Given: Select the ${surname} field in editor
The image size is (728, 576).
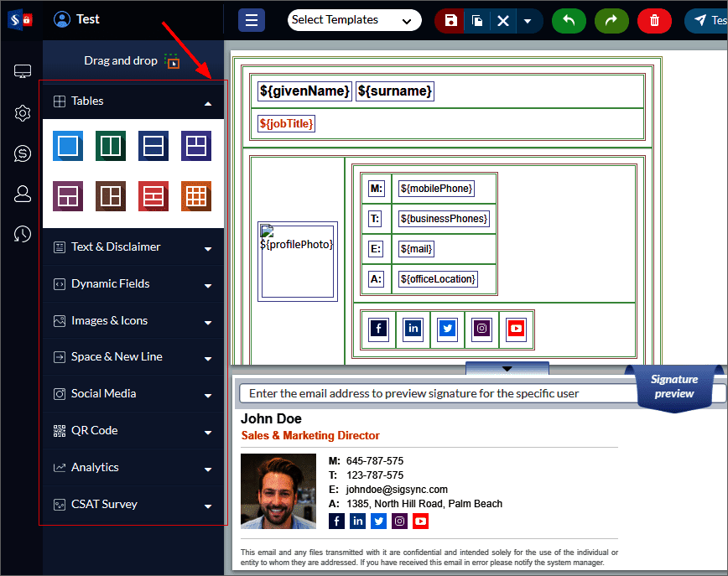Looking at the screenshot, I should [395, 91].
